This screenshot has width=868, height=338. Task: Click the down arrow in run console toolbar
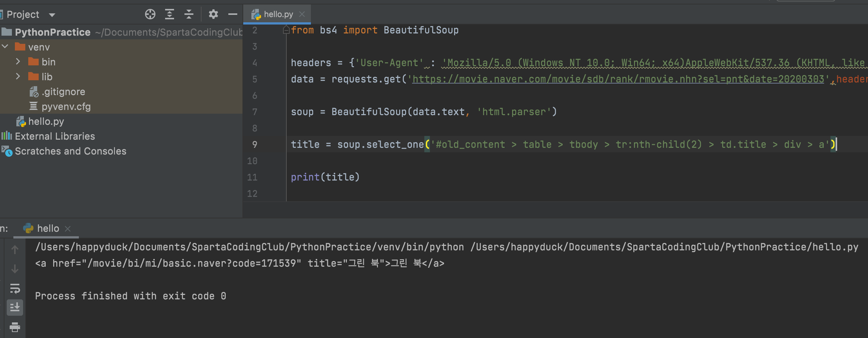click(x=15, y=269)
